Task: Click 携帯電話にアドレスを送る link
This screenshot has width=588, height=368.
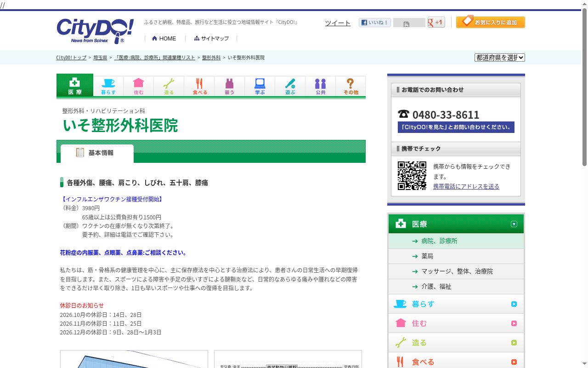Action: [x=466, y=186]
